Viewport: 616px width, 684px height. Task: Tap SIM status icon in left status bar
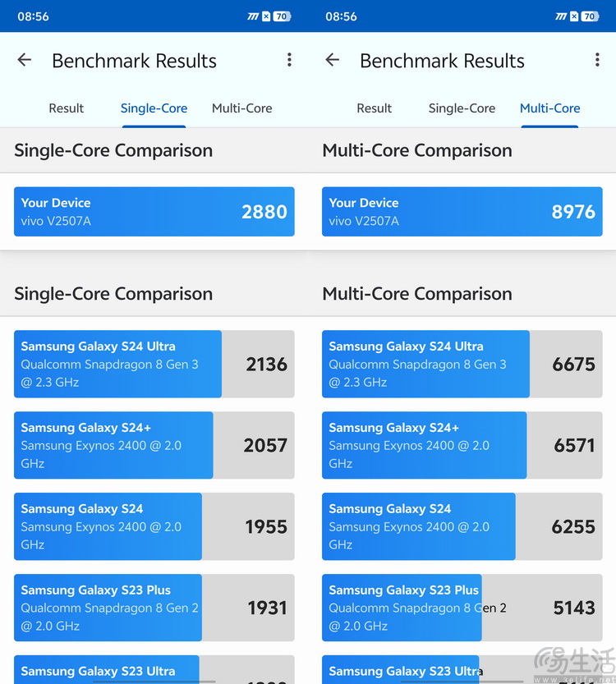[266, 16]
